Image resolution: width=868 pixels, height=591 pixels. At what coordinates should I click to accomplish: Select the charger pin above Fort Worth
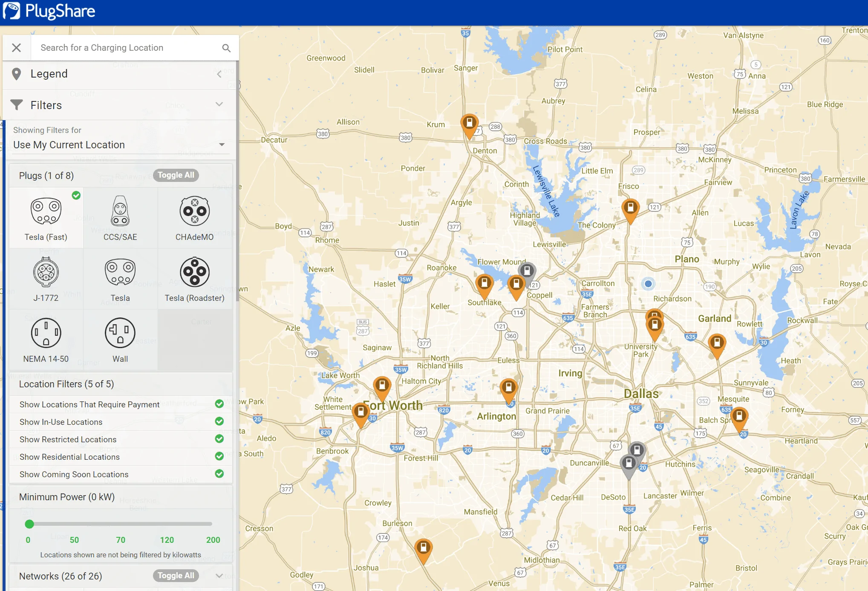click(382, 389)
